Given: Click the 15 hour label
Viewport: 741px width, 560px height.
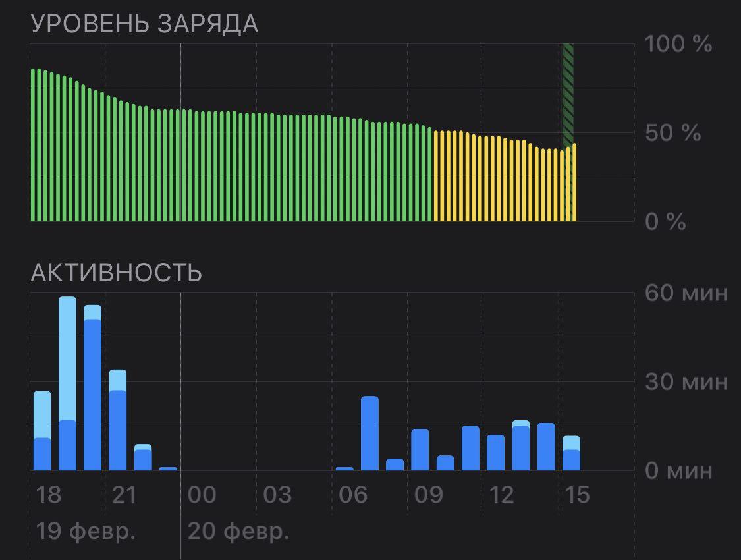Looking at the screenshot, I should (x=578, y=495).
